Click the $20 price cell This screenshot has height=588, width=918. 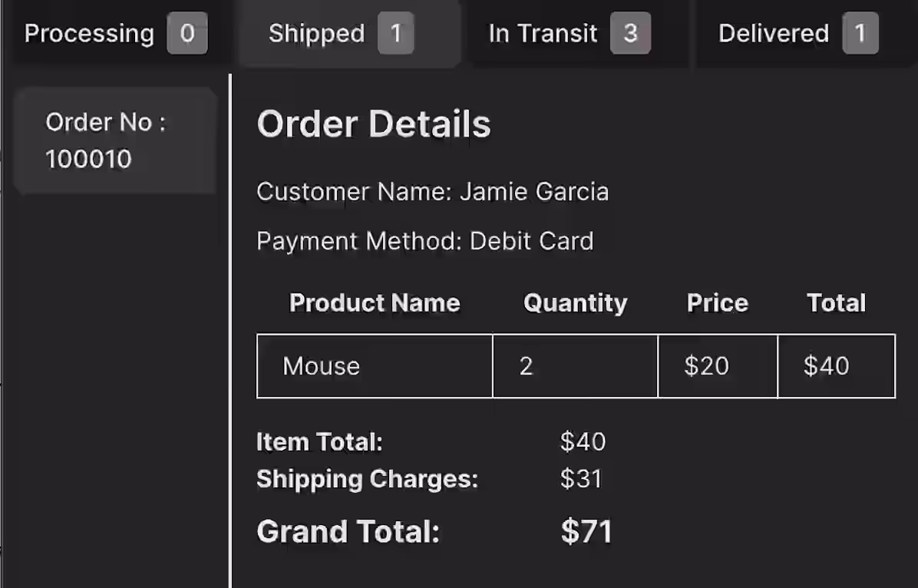point(706,366)
